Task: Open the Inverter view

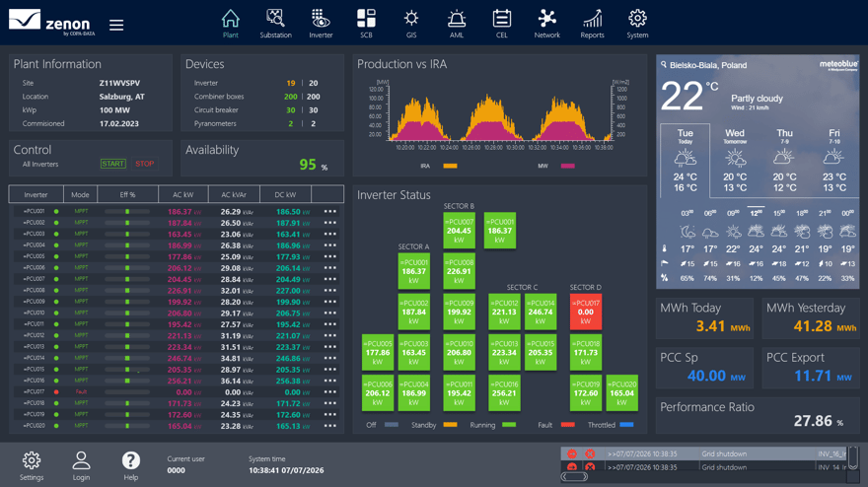Action: 322,24
